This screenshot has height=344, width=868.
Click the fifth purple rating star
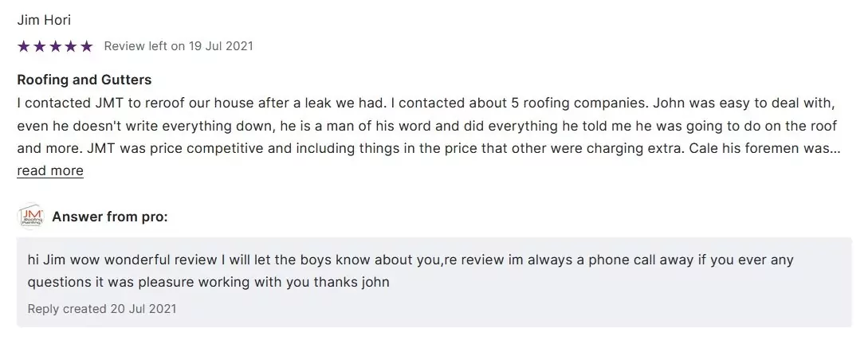pos(86,46)
